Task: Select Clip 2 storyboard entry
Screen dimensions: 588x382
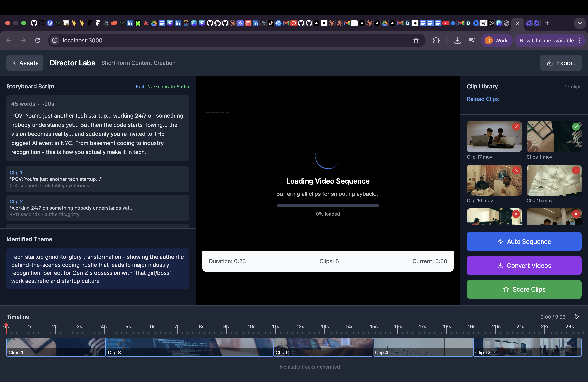Action: [98, 208]
